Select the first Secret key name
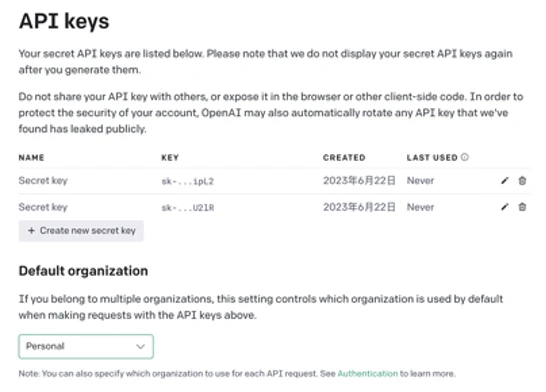The width and height of the screenshot is (546, 392). point(43,181)
